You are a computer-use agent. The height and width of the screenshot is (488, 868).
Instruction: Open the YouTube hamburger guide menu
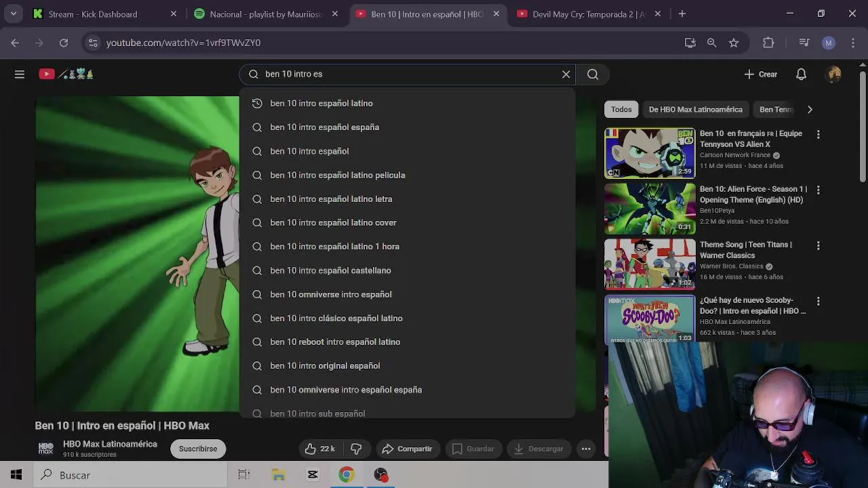(20, 75)
